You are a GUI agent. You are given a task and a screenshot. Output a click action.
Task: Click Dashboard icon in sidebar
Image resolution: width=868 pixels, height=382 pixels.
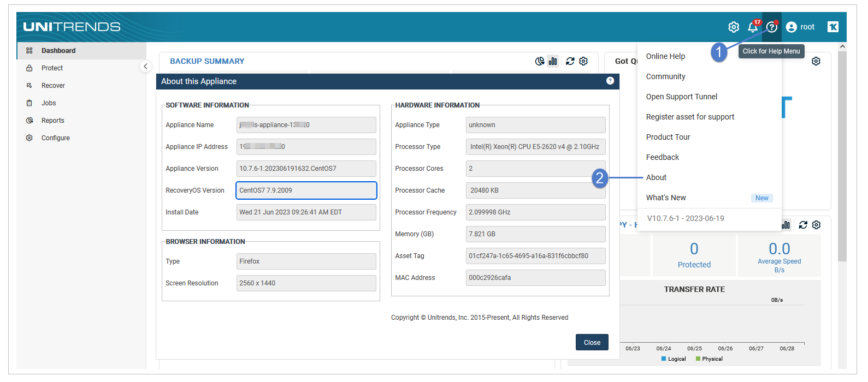[x=29, y=50]
